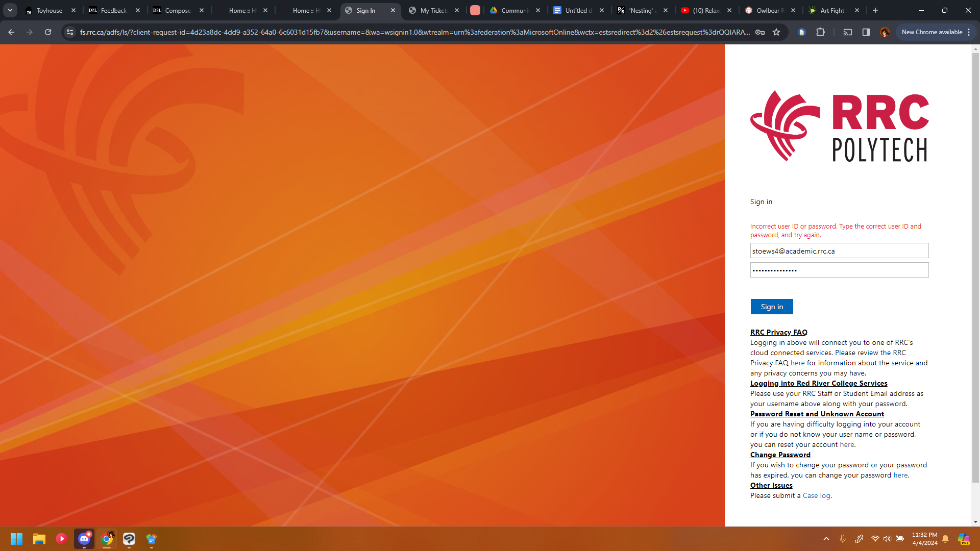The image size is (980, 551).
Task: Close the Art Fight tab
Action: [x=857, y=10]
